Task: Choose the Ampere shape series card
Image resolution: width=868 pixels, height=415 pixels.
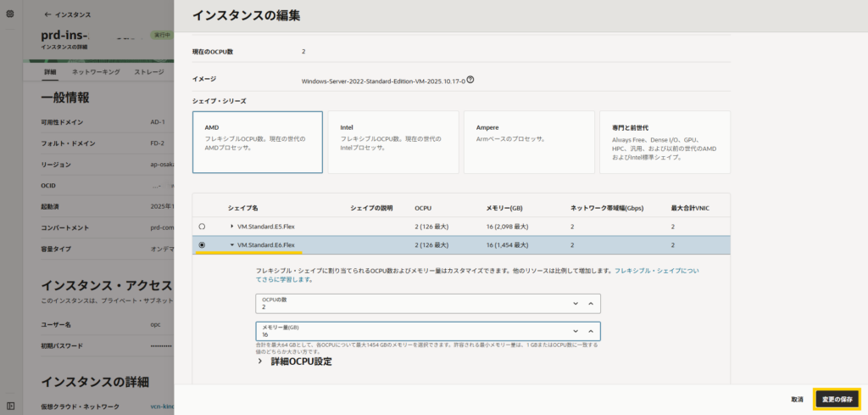Action: click(528, 142)
